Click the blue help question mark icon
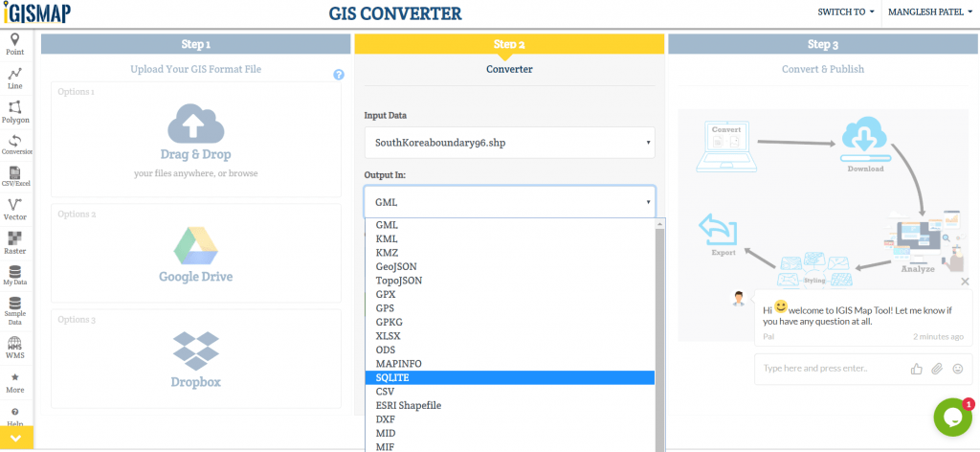This screenshot has height=452, width=980. tap(339, 75)
